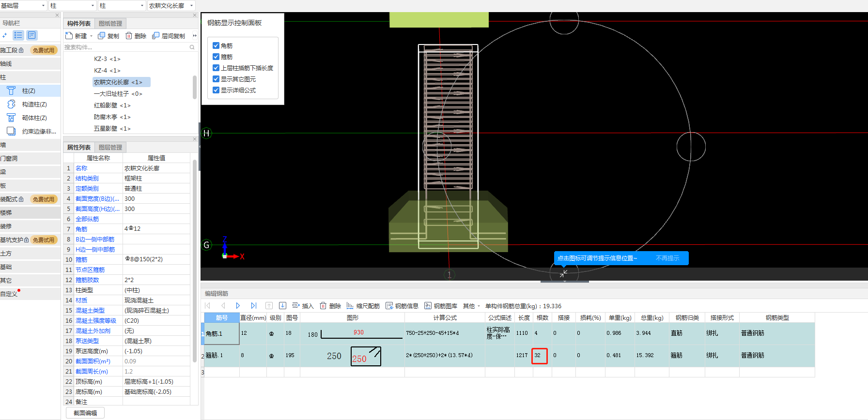Screen dimensions: 868x420
Task: Move rebar row down
Action: click(282, 306)
